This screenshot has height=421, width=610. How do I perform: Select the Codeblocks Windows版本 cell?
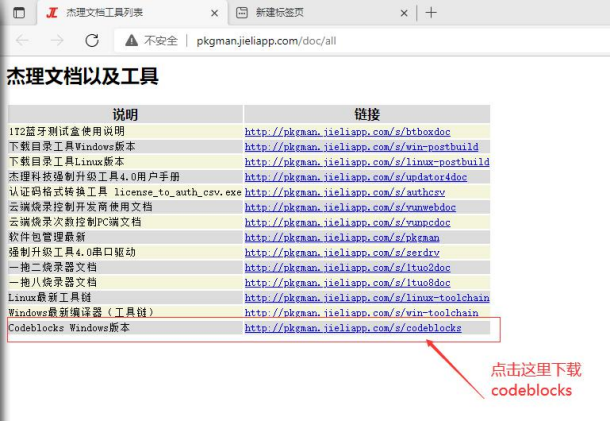[x=125, y=328]
